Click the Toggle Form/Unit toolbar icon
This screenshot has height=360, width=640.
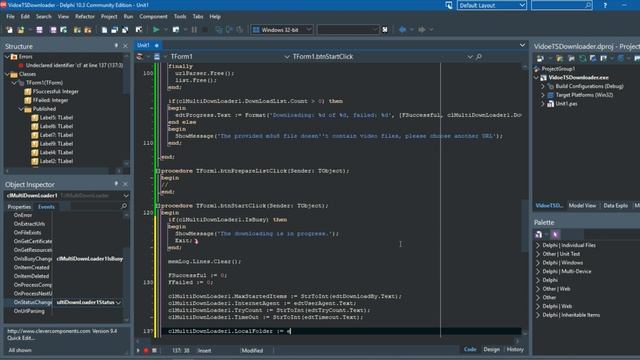125,30
